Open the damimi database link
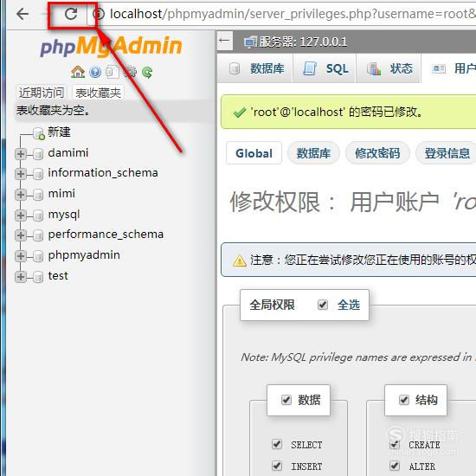 coord(68,152)
